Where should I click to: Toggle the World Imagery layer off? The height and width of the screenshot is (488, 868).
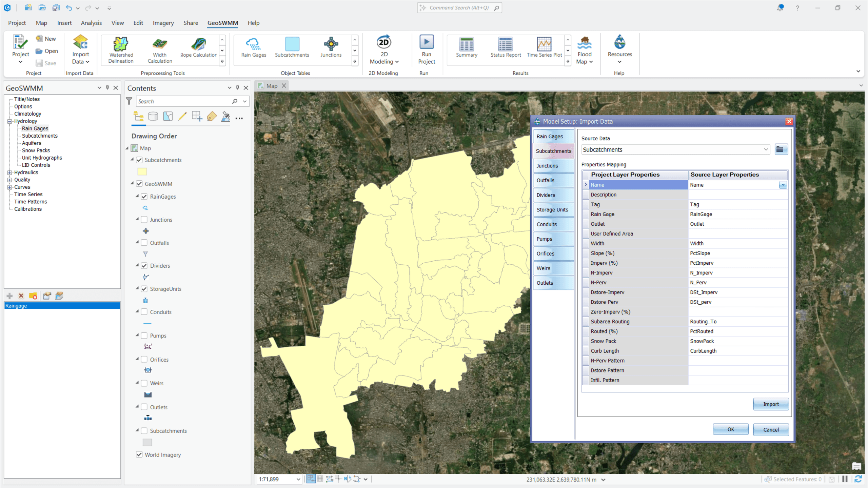coord(139,454)
